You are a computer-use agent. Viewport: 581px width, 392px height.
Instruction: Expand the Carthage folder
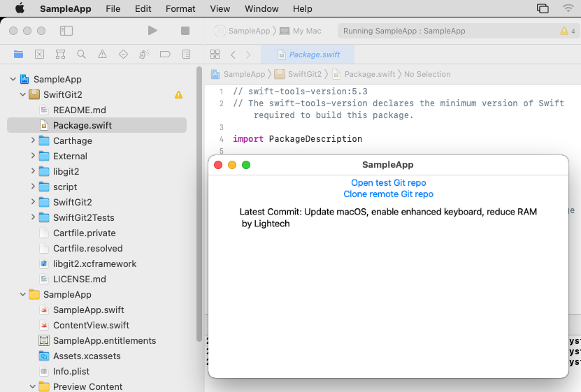33,140
